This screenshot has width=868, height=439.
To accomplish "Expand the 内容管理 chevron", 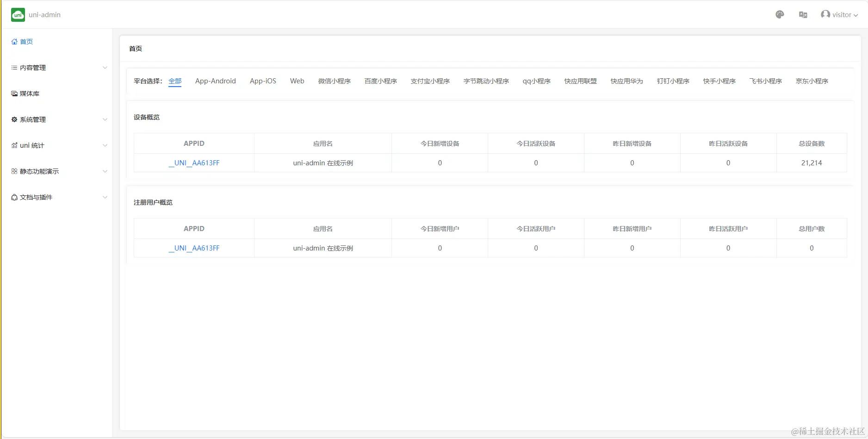I will [x=105, y=68].
